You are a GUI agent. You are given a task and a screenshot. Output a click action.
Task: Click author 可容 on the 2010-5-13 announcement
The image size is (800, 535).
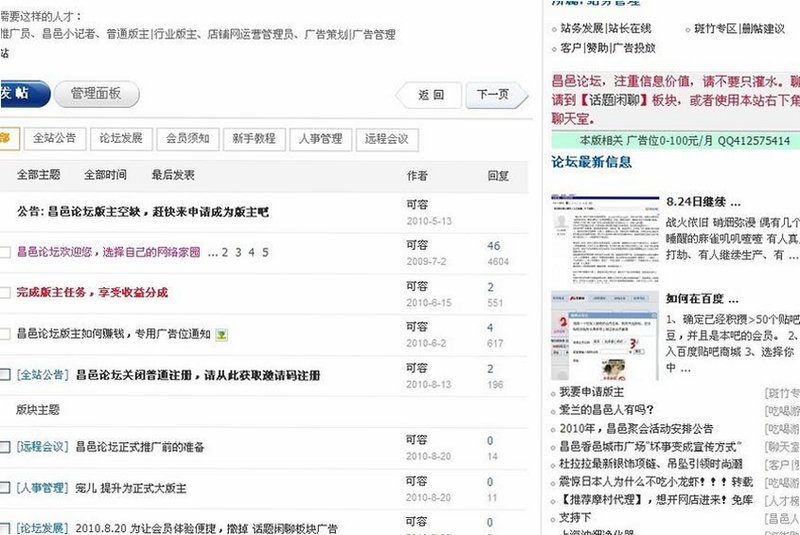(417, 205)
